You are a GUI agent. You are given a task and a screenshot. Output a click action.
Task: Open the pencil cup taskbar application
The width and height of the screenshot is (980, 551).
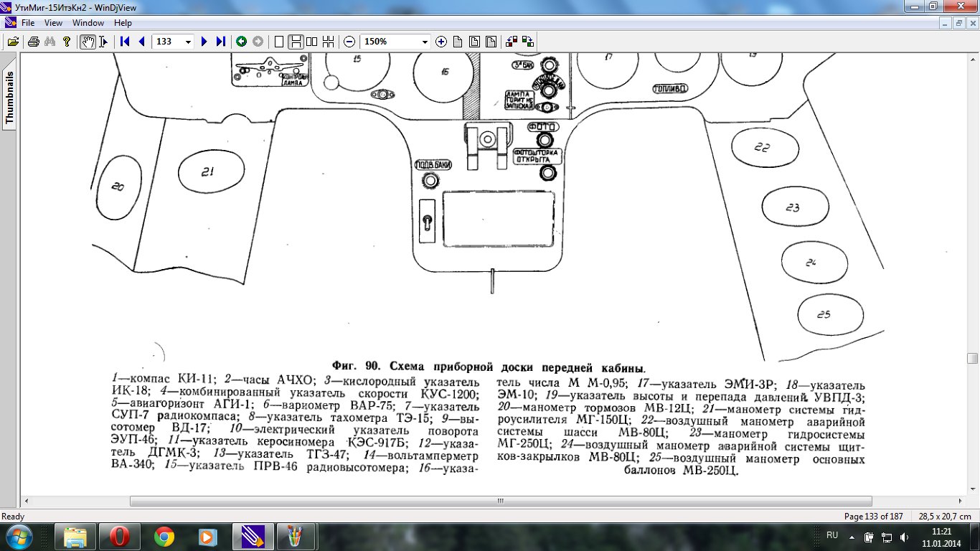[x=296, y=536]
